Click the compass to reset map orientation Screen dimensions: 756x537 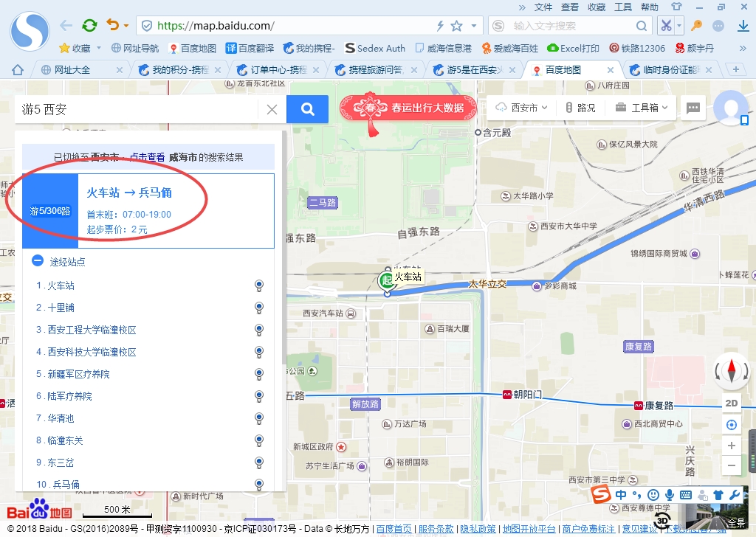pos(732,370)
